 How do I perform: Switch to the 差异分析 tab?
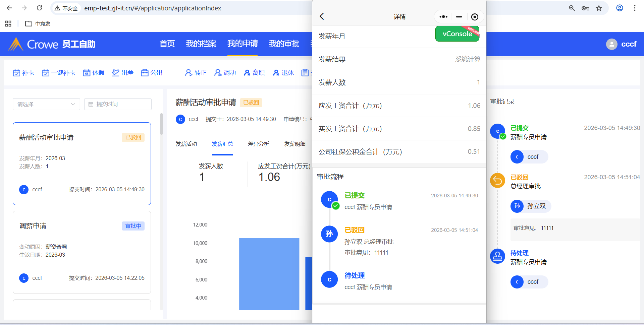tap(258, 144)
